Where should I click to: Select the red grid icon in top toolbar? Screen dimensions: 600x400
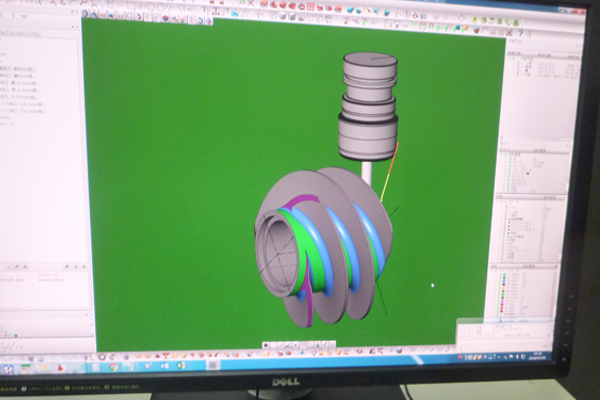coord(310,7)
